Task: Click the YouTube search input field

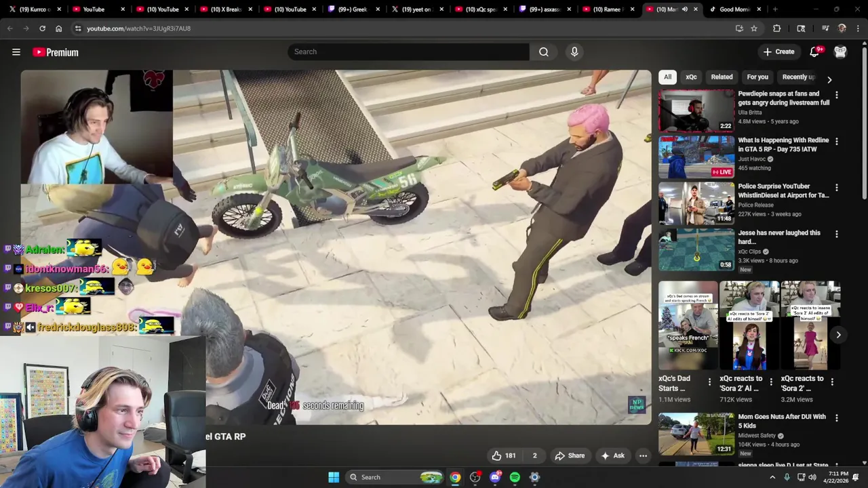Action: 408,52
